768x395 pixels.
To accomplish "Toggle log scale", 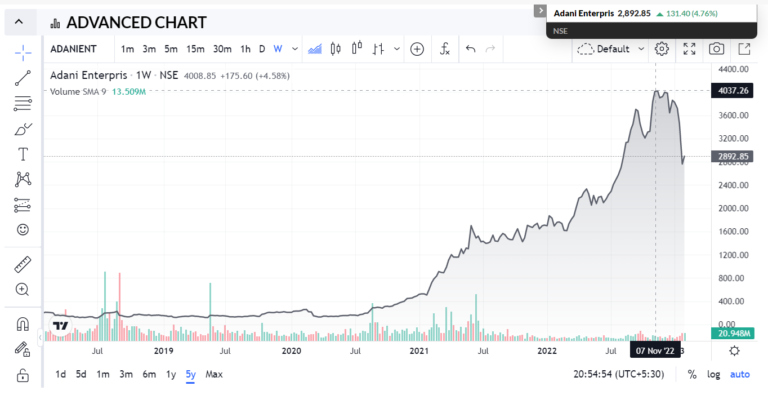I will click(x=714, y=374).
